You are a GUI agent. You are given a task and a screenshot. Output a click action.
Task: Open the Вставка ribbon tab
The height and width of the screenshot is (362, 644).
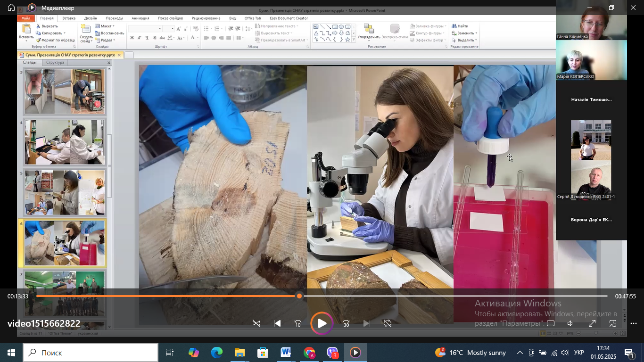pyautogui.click(x=69, y=18)
